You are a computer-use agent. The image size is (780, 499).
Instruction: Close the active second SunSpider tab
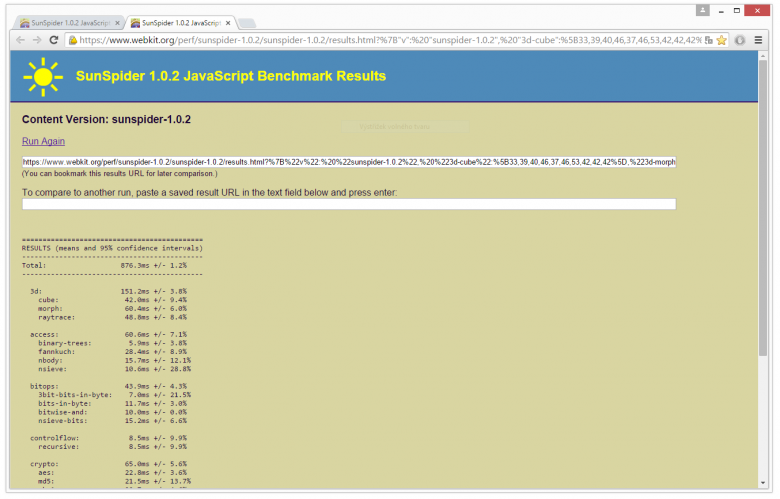(228, 23)
